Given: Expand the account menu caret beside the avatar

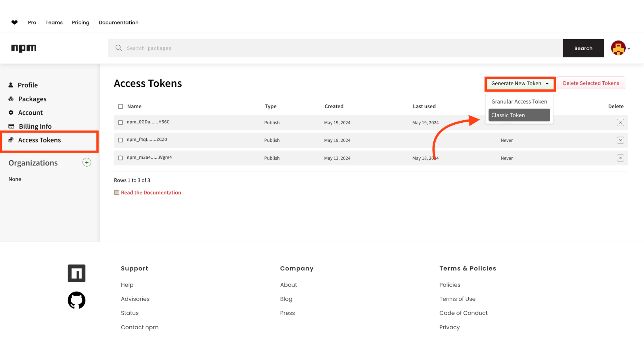Looking at the screenshot, I should (x=629, y=49).
